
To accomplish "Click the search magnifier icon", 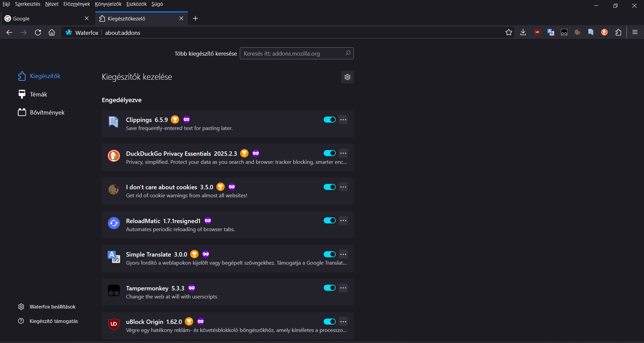I will click(348, 53).
